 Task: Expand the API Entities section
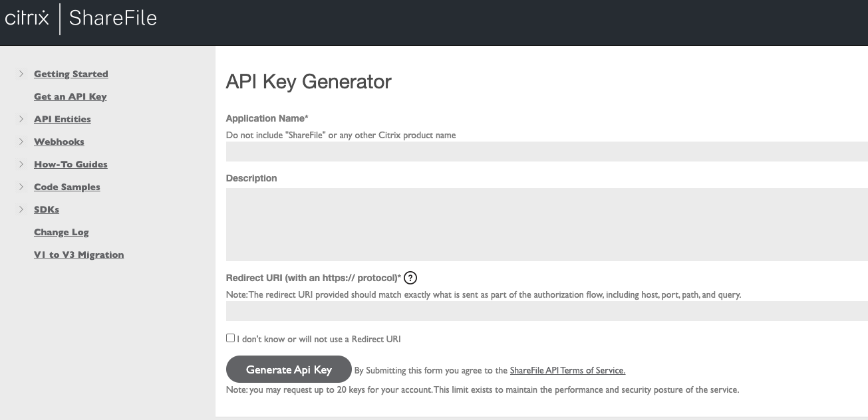[x=21, y=119]
